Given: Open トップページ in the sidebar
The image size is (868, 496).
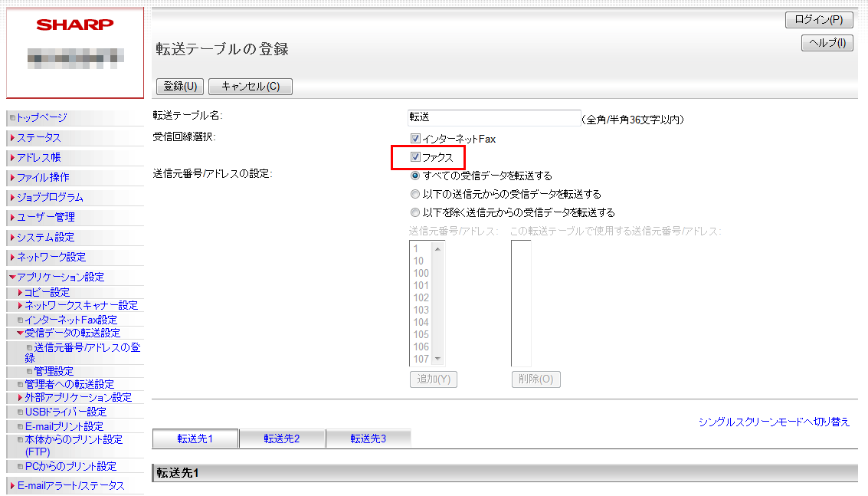Looking at the screenshot, I should (x=41, y=117).
